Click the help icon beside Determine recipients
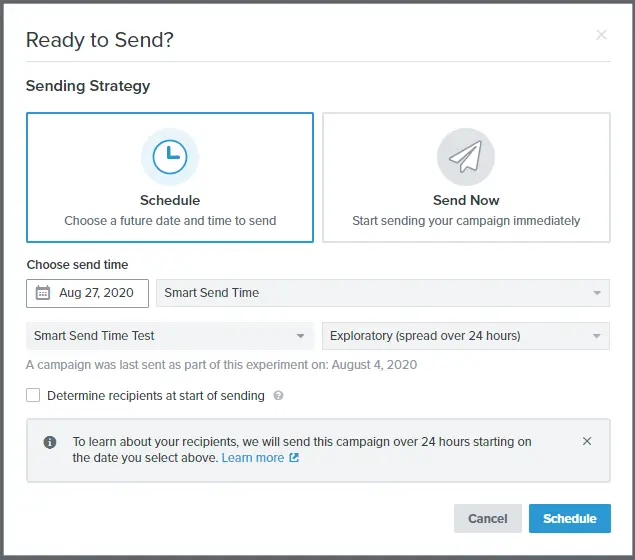Screen dimensions: 635x560 [x=279, y=396]
